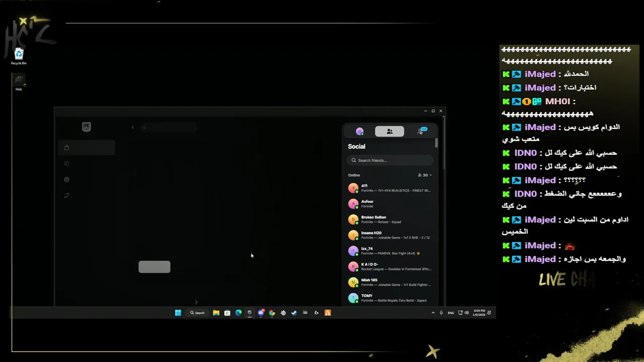The image size is (644, 362).
Task: Select friend Insane H20
Action: pos(390,235)
